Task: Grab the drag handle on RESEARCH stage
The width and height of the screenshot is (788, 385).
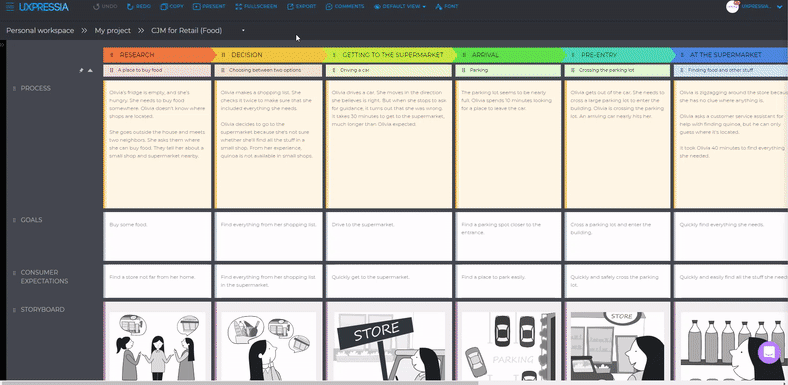Action: pos(112,55)
